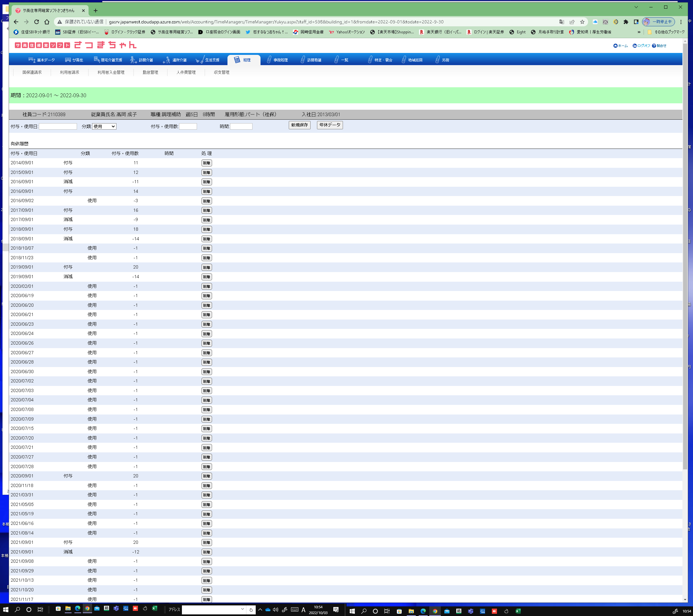Open the 経理 navigation tab
Image resolution: width=693 pixels, height=616 pixels.
(244, 60)
